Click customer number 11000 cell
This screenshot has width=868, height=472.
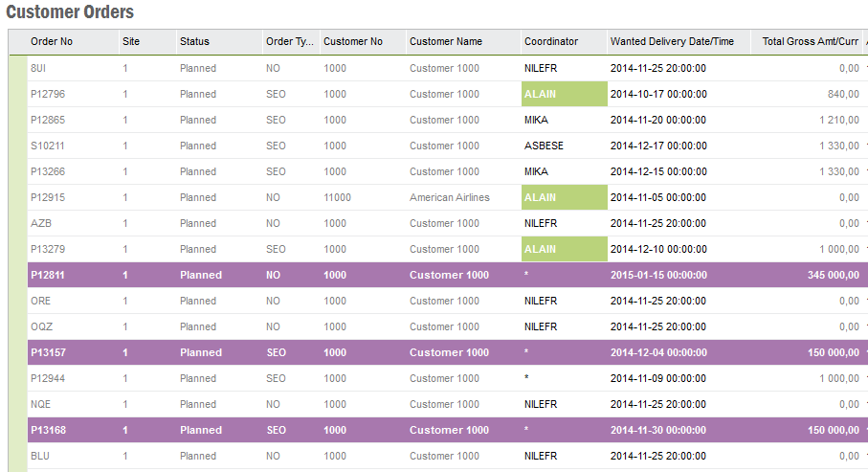[337, 197]
